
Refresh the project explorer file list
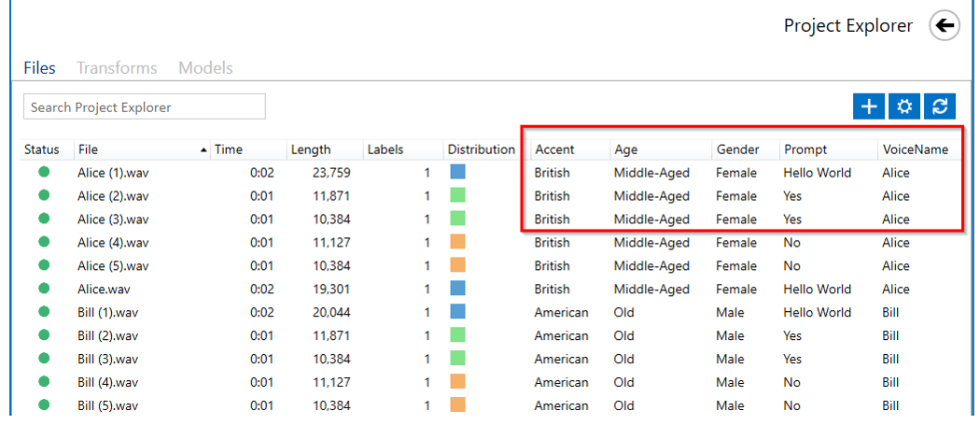pos(940,106)
